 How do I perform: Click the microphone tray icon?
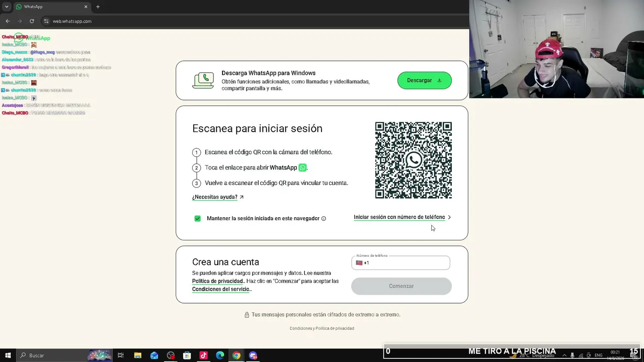click(573, 355)
